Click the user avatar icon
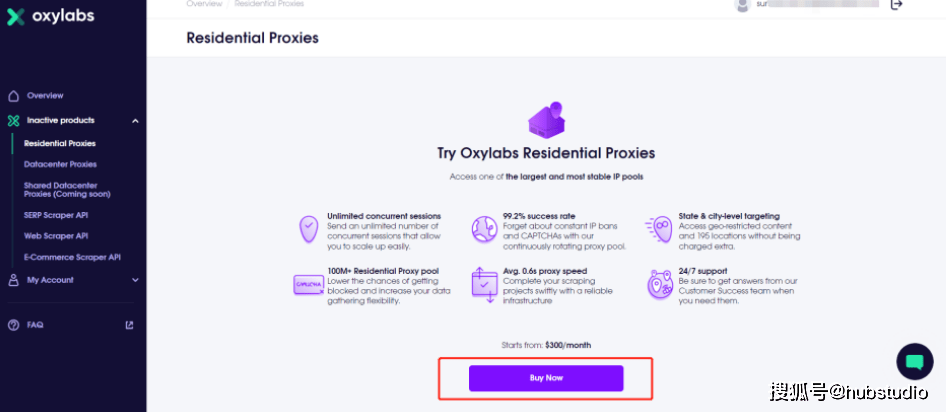Viewport: 948px width, 412px height. 742,5
